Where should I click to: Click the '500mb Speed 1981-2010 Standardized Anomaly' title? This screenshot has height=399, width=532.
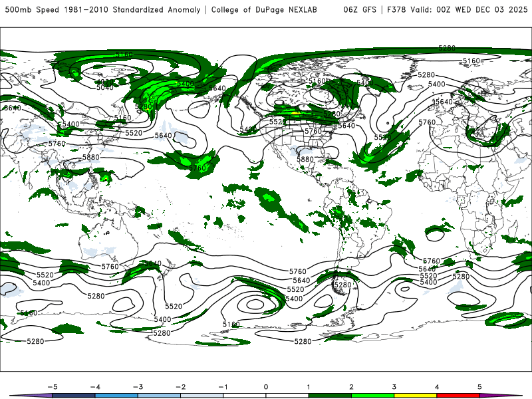(x=102, y=9)
